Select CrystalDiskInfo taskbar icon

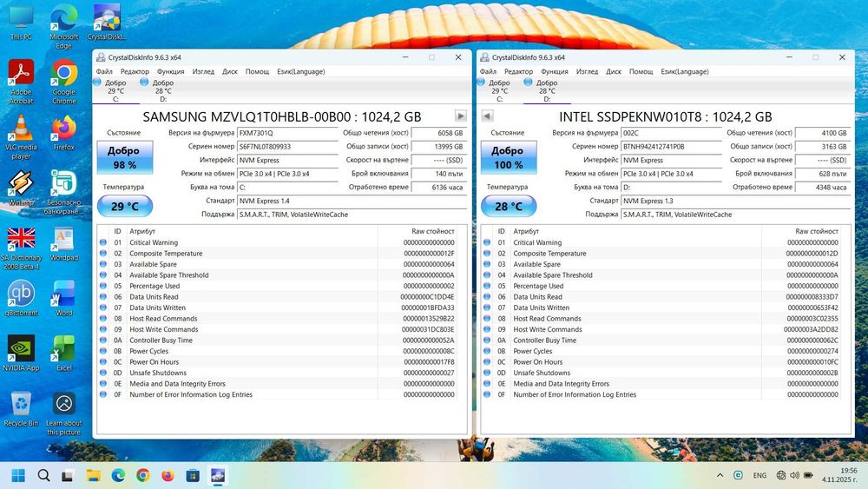pyautogui.click(x=218, y=475)
